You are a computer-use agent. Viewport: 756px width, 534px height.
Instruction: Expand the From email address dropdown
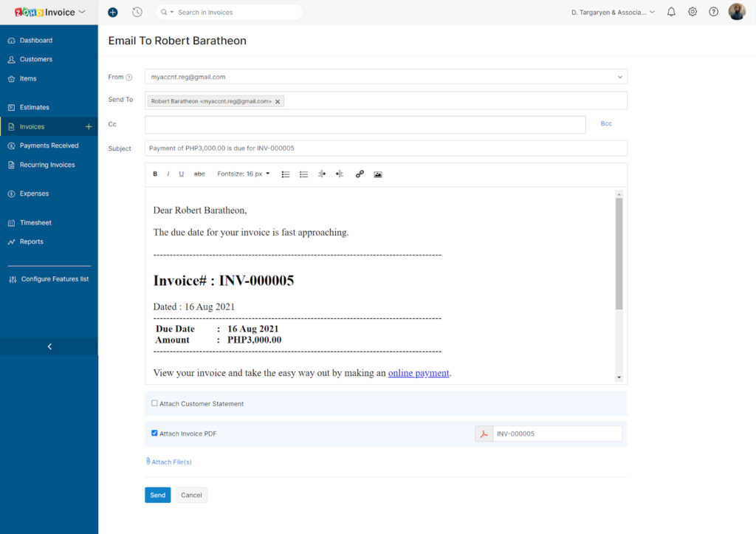tap(620, 76)
